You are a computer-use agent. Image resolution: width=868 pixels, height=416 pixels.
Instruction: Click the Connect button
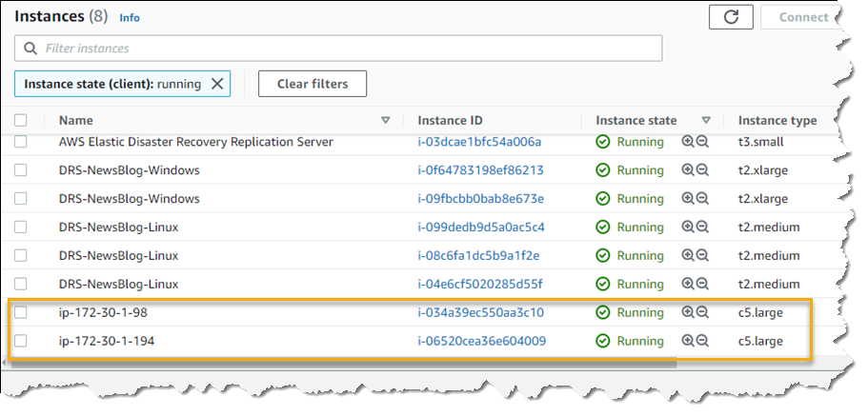pyautogui.click(x=803, y=17)
